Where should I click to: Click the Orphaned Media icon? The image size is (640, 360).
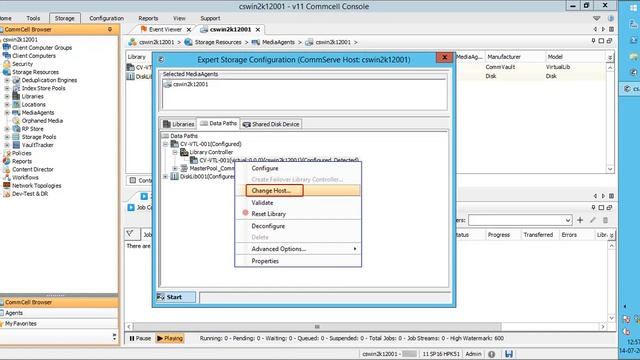tap(16, 120)
